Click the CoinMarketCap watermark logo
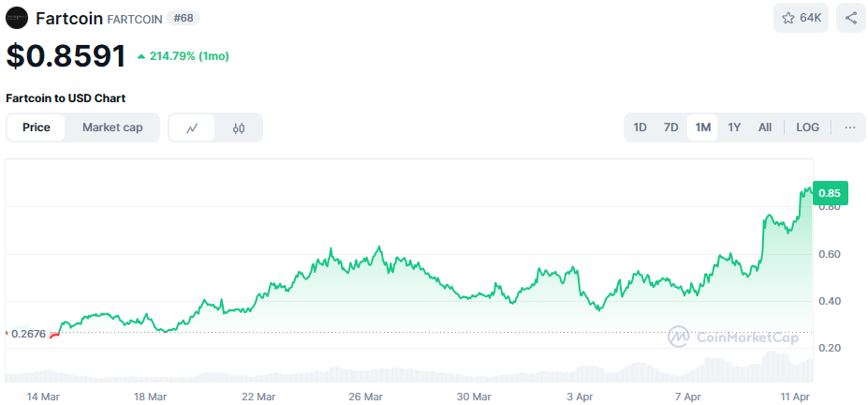Image resolution: width=868 pixels, height=405 pixels. pos(731,336)
